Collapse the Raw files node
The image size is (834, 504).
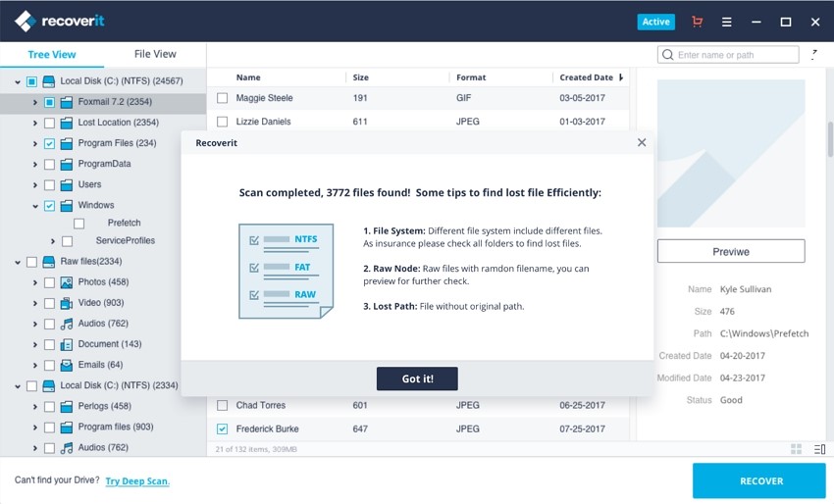point(18,262)
